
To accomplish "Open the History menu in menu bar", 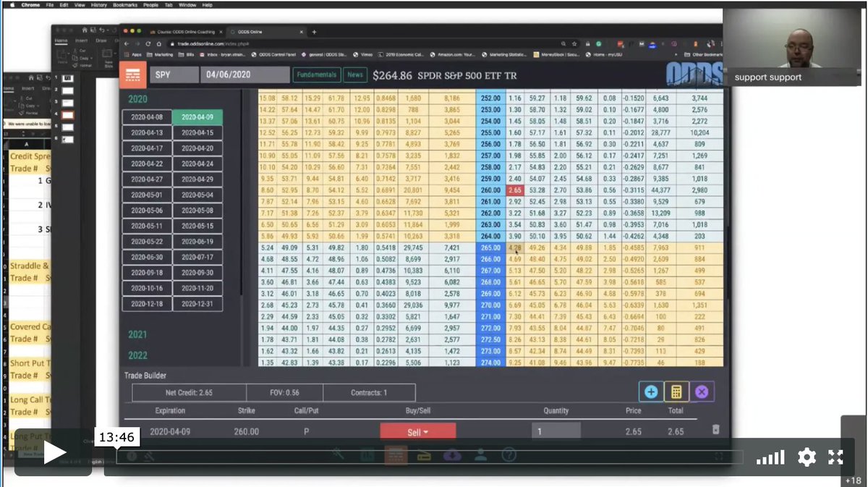I will click(99, 4).
